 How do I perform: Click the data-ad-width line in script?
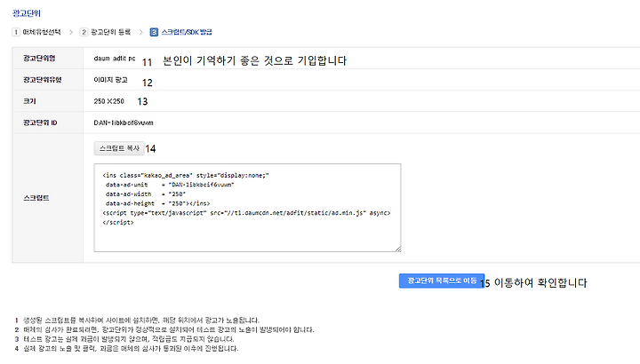tap(145, 194)
